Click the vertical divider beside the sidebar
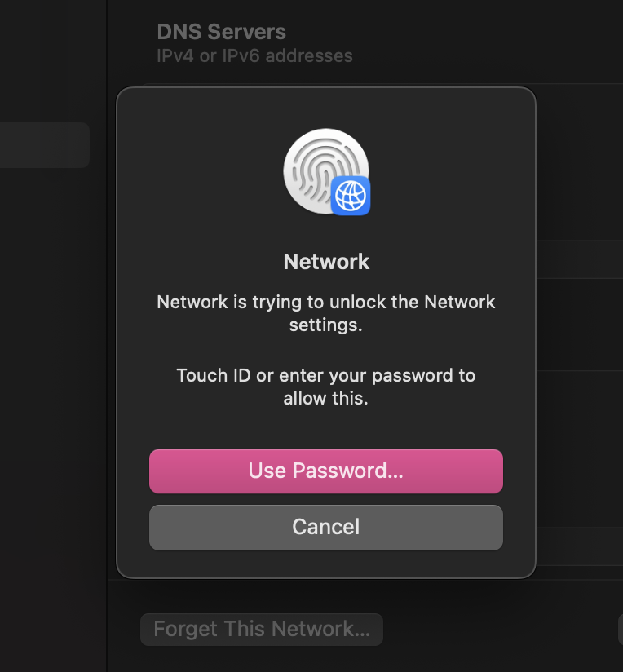 [107, 336]
